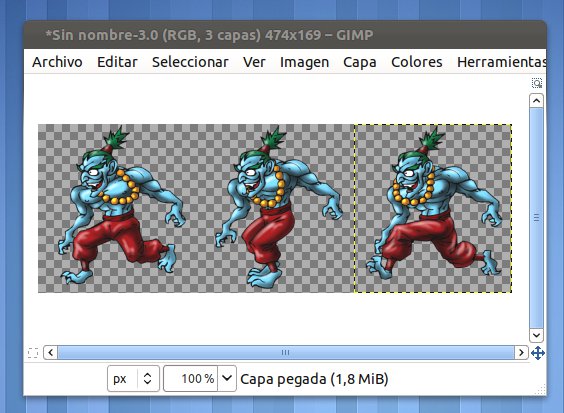Image resolution: width=564 pixels, height=413 pixels.
Task: Click the vertical scrollbar up arrow
Action: click(x=536, y=101)
